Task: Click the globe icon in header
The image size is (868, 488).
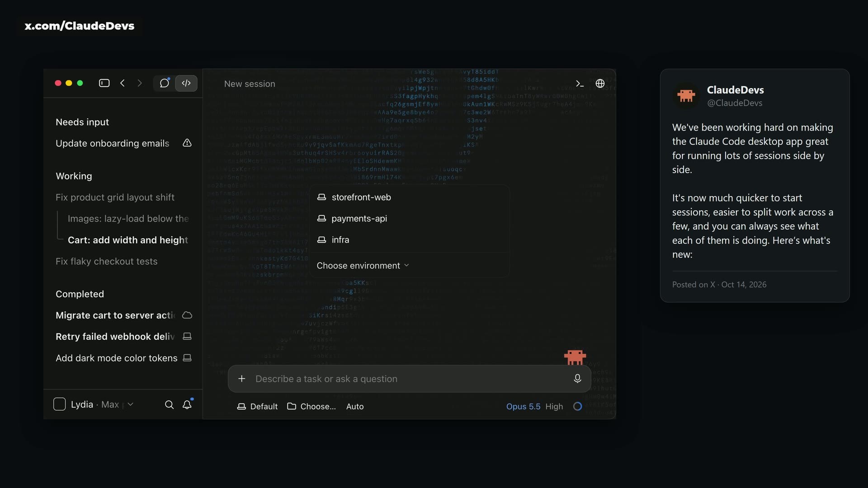Action: 600,84
